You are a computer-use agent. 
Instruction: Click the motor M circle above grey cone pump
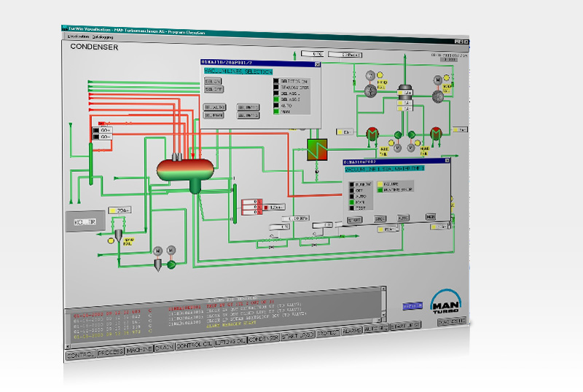(157, 251)
